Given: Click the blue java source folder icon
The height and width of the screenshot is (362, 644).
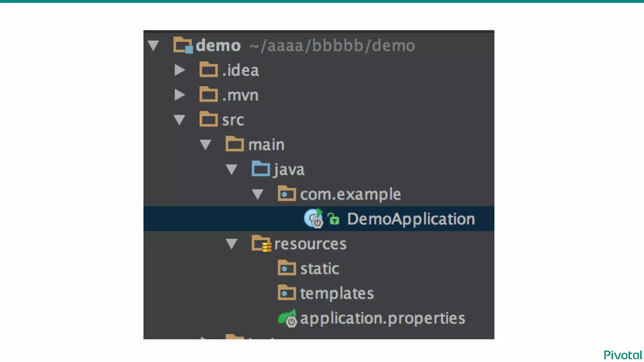Looking at the screenshot, I should click(x=261, y=169).
